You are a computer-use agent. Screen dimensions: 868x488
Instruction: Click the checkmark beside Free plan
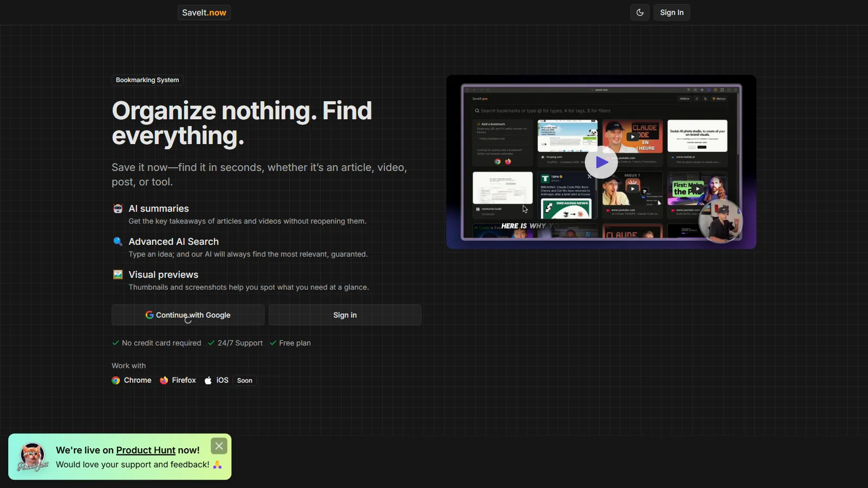(x=273, y=343)
